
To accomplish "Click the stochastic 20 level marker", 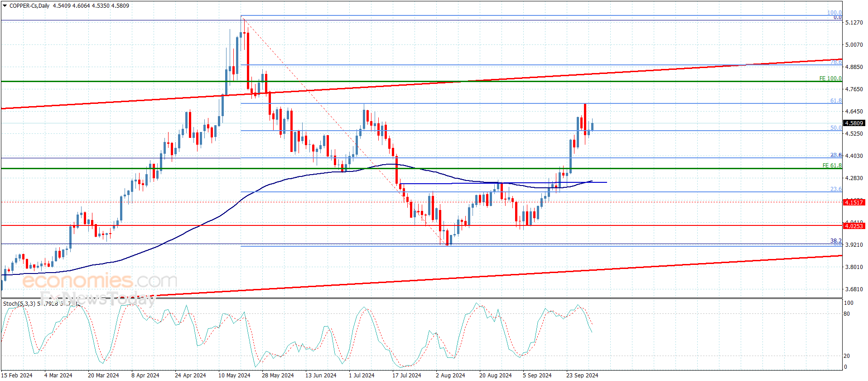I will (847, 356).
